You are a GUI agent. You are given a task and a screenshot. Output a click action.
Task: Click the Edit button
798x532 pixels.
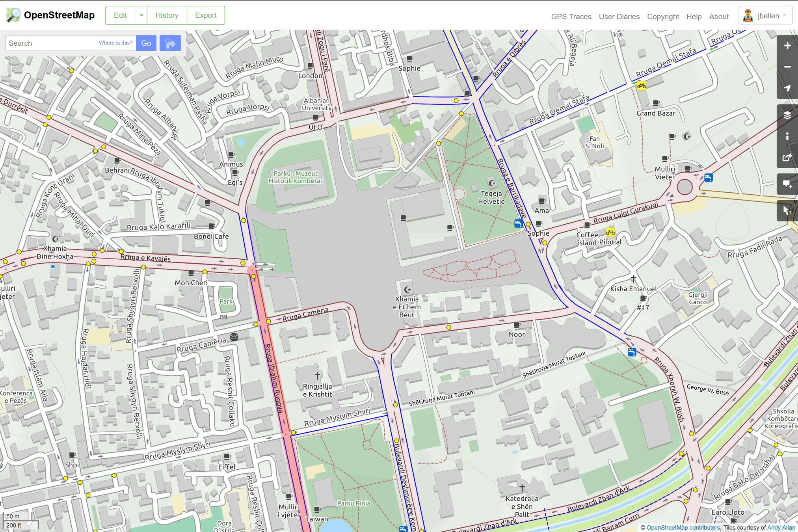(120, 15)
